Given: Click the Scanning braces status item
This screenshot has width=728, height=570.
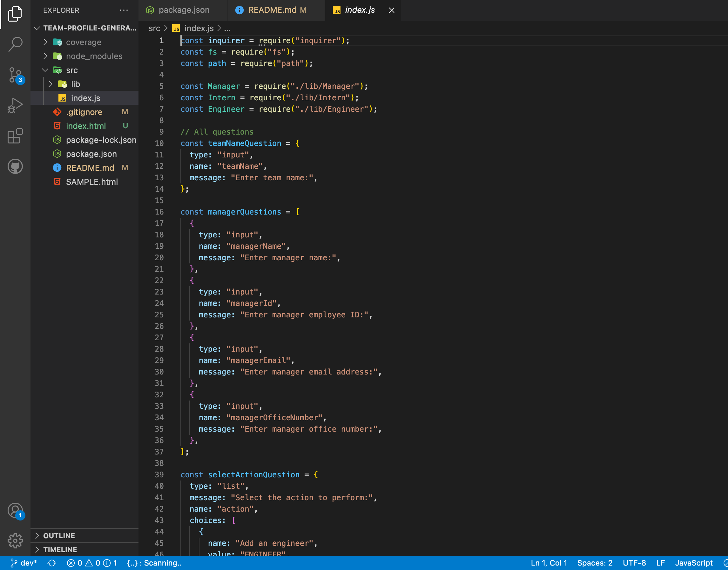Looking at the screenshot, I should click(x=154, y=563).
